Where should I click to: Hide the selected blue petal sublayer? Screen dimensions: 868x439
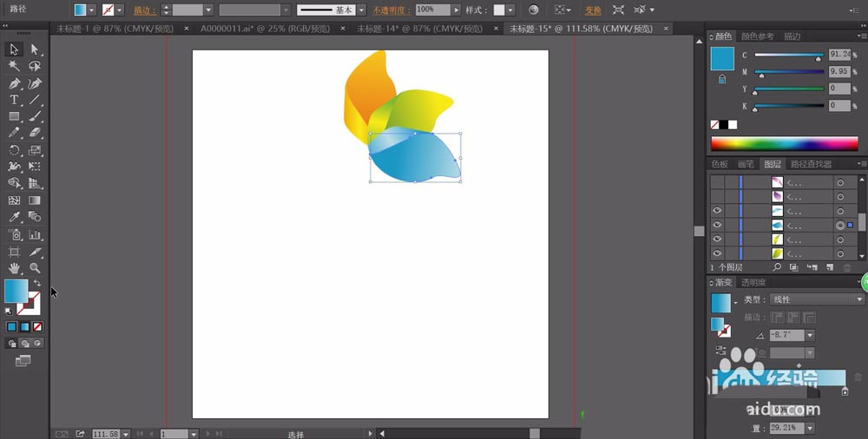718,225
